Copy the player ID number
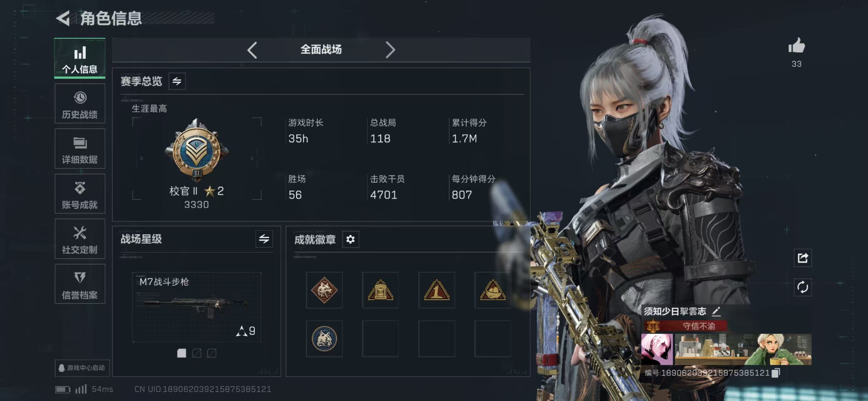Screen dimensions: 868x401 776,373
